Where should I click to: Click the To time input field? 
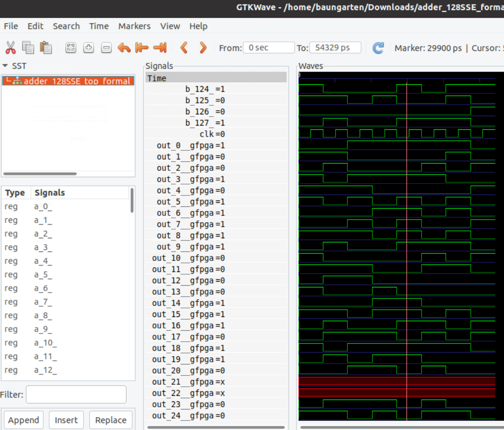pos(335,47)
